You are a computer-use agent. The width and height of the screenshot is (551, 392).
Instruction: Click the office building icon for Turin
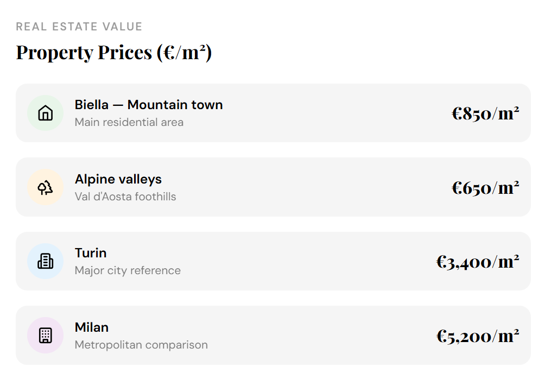tap(46, 261)
